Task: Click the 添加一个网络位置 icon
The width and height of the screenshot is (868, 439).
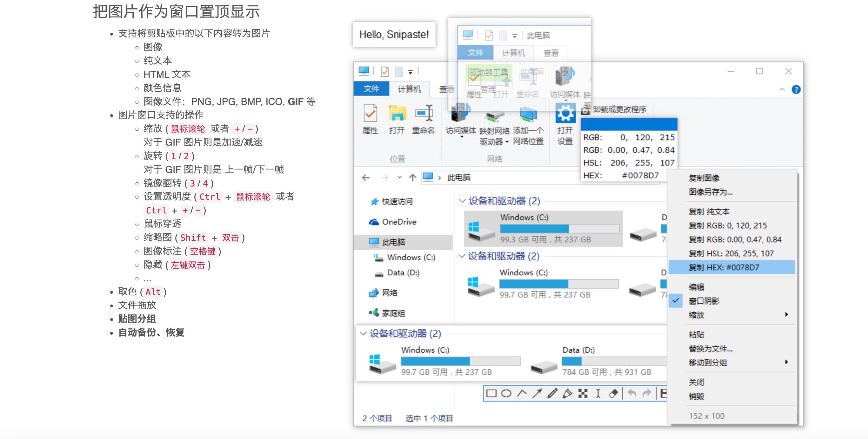Action: (x=528, y=115)
